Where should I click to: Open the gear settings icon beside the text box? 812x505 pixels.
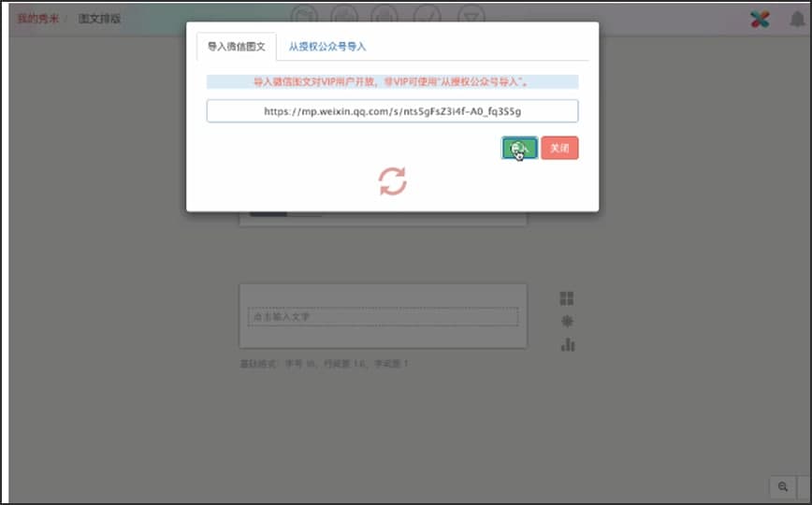point(567,321)
